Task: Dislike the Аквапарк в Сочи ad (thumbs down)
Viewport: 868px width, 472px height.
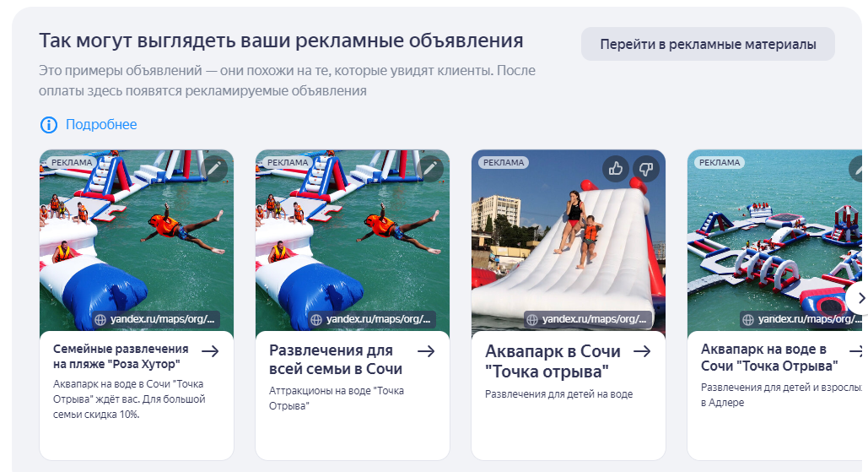Action: click(x=646, y=168)
